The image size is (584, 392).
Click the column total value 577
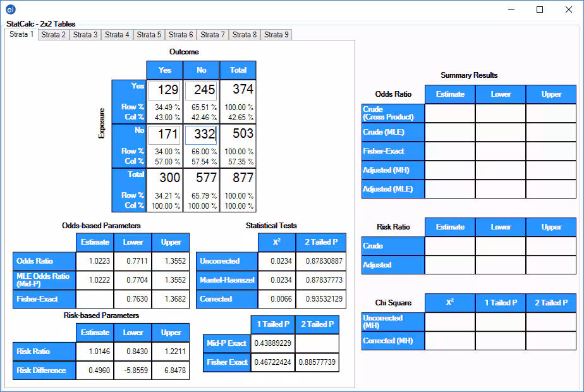(206, 178)
